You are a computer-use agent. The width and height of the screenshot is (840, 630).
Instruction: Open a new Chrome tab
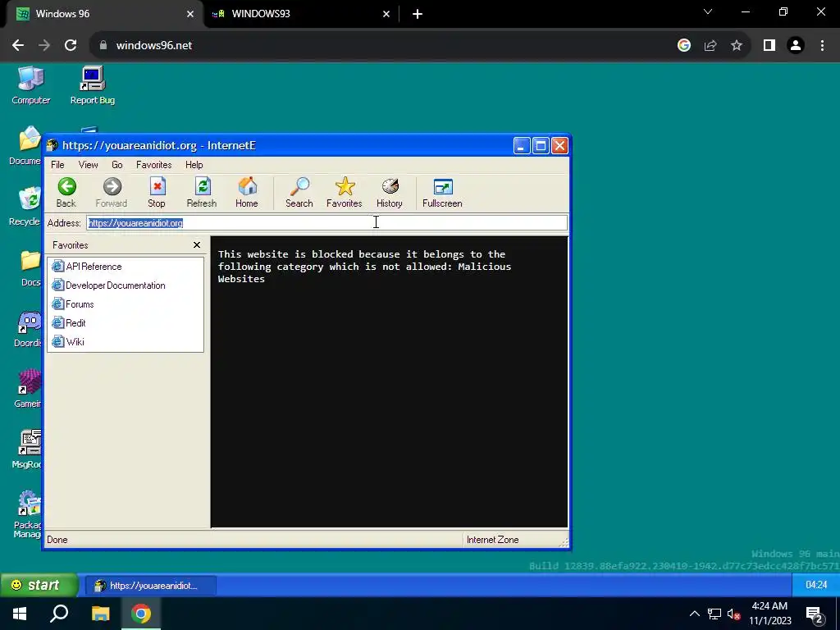(x=418, y=14)
